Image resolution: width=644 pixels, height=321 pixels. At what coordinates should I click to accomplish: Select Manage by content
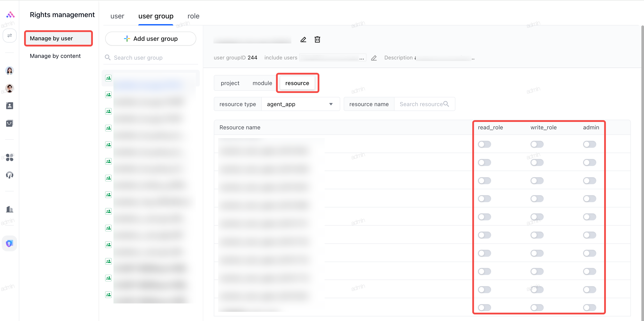[55, 56]
